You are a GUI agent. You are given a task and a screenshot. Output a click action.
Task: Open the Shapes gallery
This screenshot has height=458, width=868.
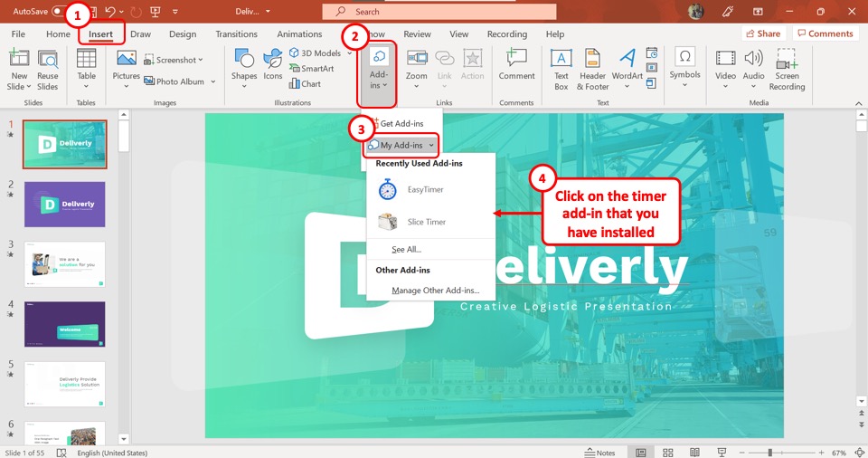pos(244,69)
